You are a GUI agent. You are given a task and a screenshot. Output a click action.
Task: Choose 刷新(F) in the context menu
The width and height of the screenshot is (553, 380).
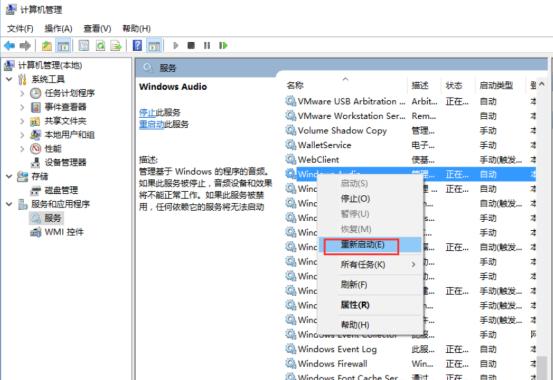370,284
